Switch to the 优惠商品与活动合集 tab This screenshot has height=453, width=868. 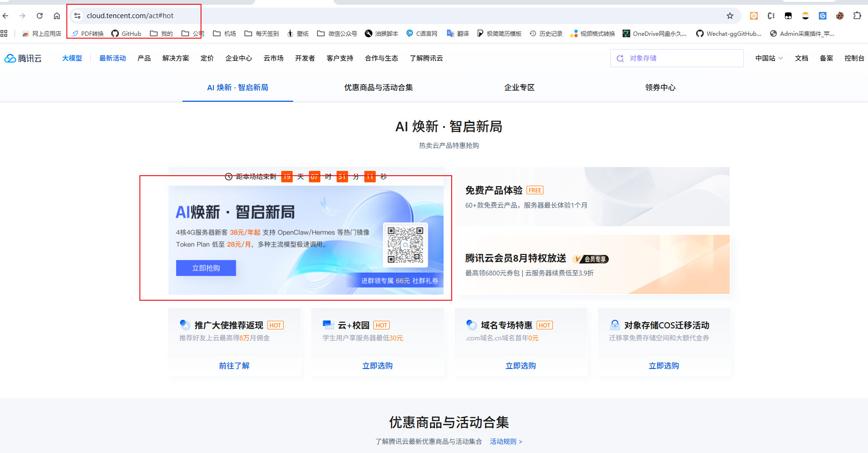coord(379,87)
